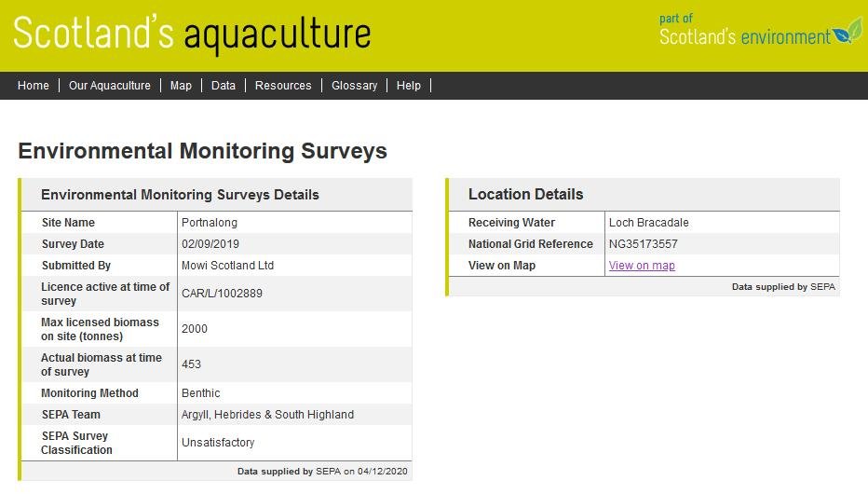Click the 'Environmental Monitoring Surveys' page heading
The width and height of the screenshot is (868, 494).
203,151
